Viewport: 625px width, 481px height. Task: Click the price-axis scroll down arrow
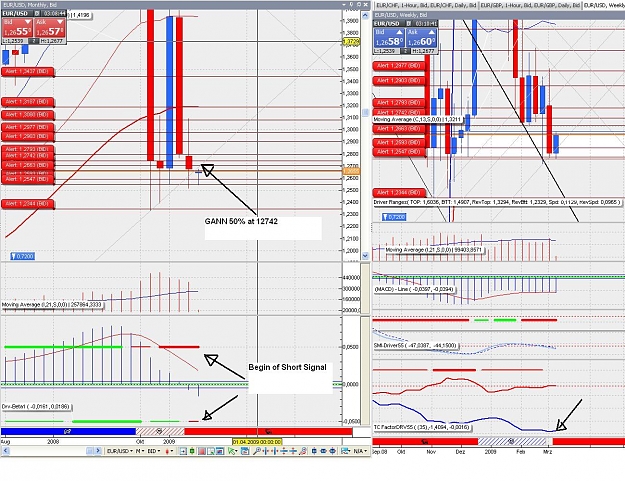[x=365, y=255]
